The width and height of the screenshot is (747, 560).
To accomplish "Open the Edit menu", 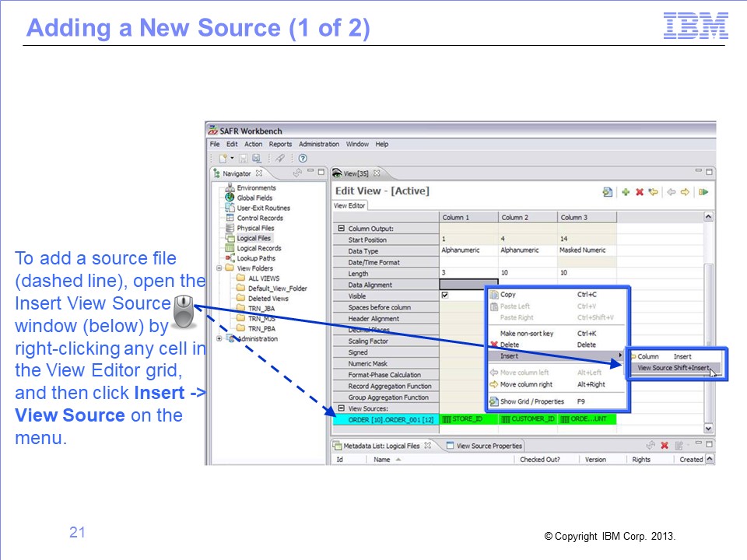I will coord(232,144).
